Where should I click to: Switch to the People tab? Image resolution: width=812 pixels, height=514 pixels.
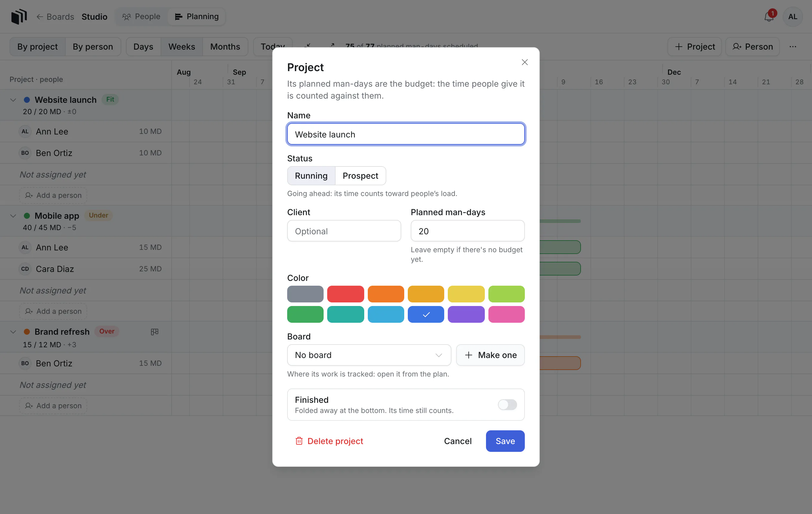(141, 16)
